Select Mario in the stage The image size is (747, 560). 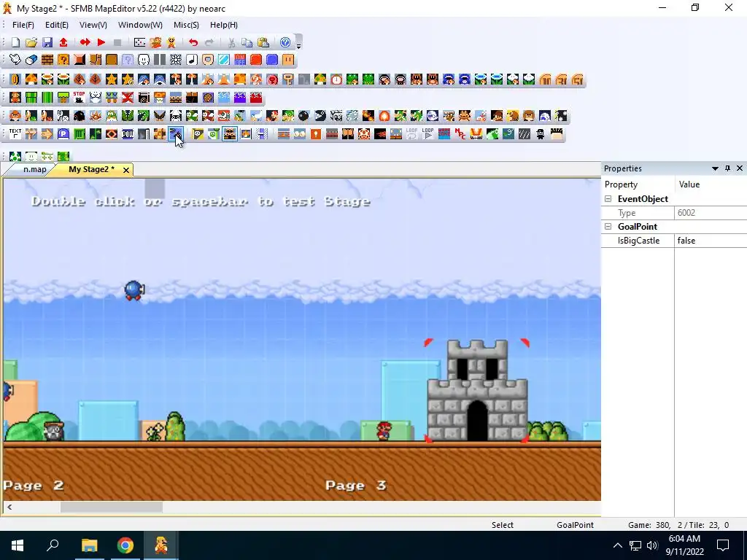point(384,430)
